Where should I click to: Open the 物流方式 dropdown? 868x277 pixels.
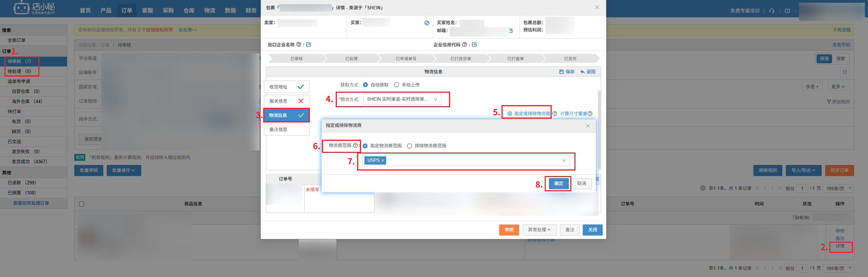pyautogui.click(x=402, y=99)
